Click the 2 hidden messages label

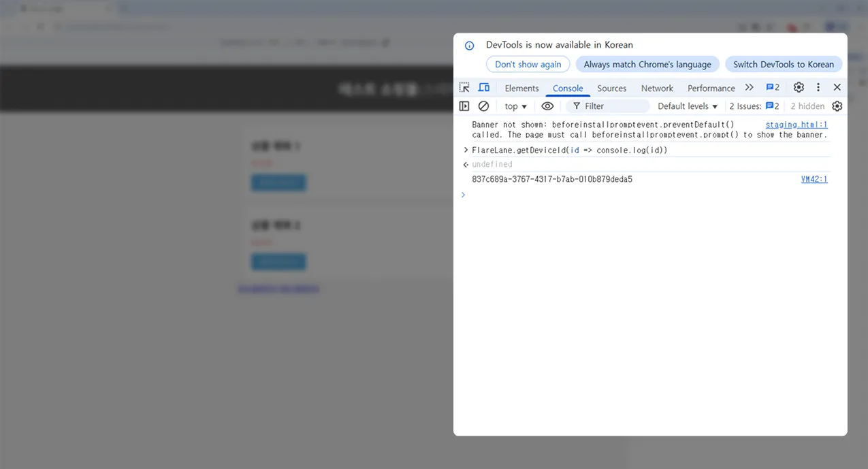point(807,106)
